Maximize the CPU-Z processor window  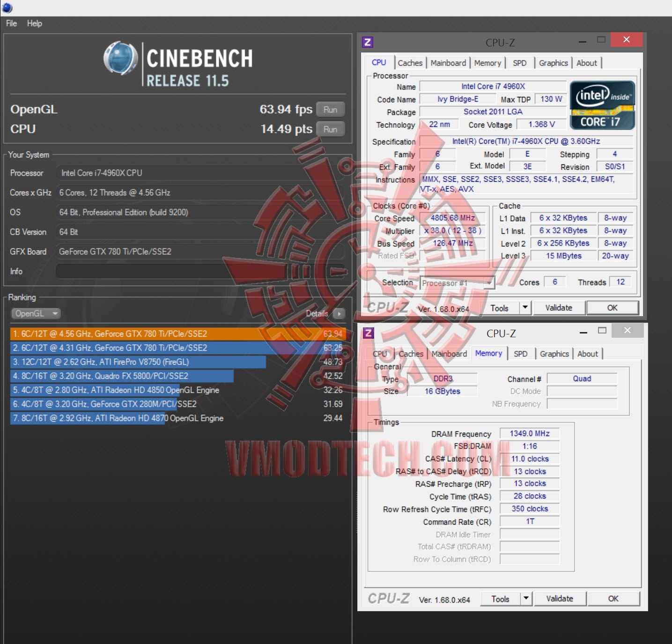(602, 40)
